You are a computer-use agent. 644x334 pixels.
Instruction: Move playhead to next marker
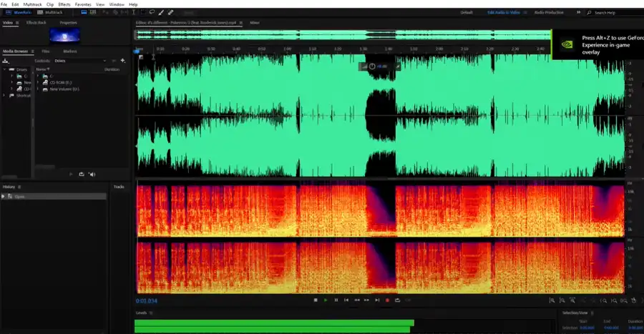point(377,300)
